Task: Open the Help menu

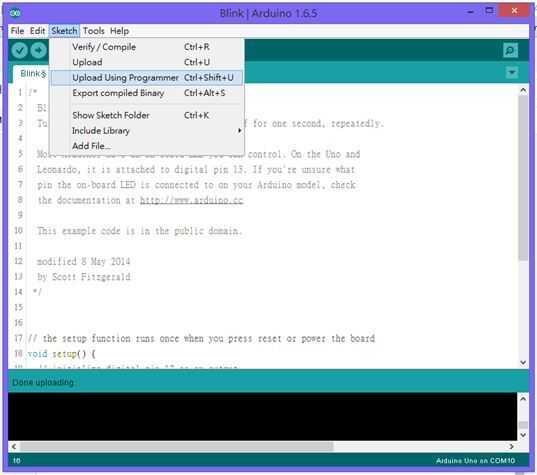Action: tap(120, 31)
